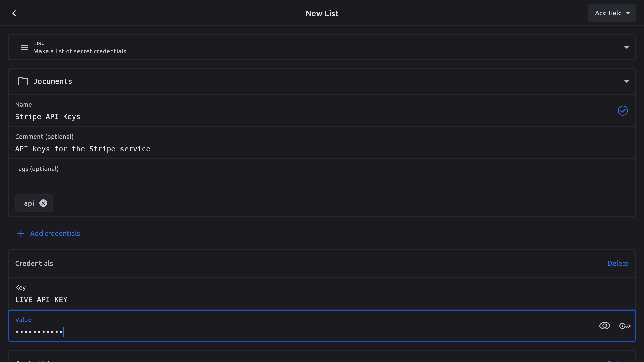Open the password generator key icon
The height and width of the screenshot is (362, 644).
[625, 326]
